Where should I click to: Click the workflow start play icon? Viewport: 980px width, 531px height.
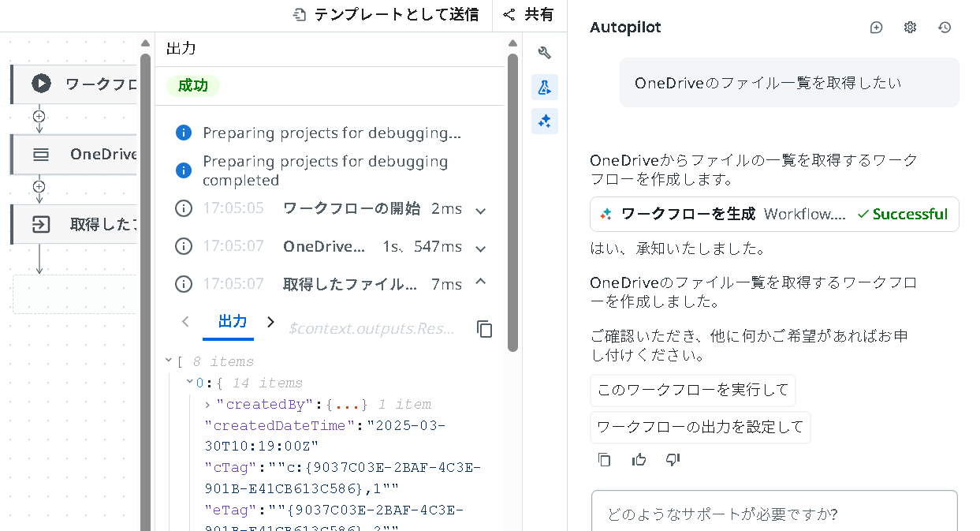click(x=41, y=84)
